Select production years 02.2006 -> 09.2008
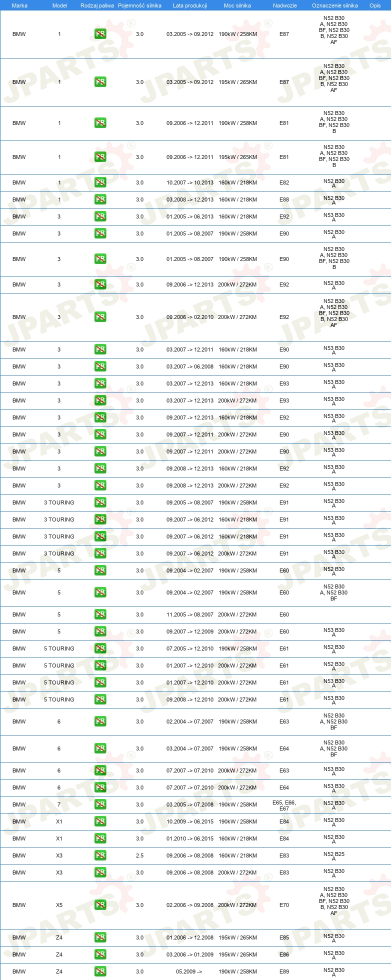The width and height of the screenshot is (391, 980). [x=190, y=905]
